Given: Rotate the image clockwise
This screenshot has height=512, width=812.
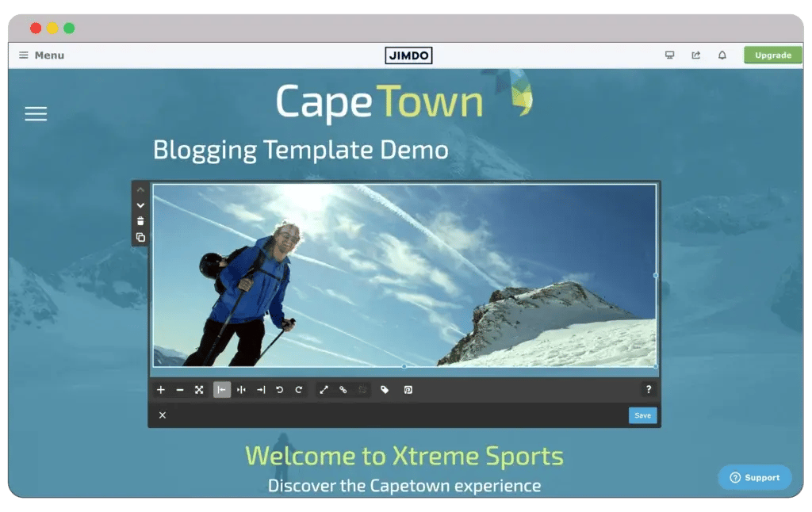Looking at the screenshot, I should click(299, 390).
